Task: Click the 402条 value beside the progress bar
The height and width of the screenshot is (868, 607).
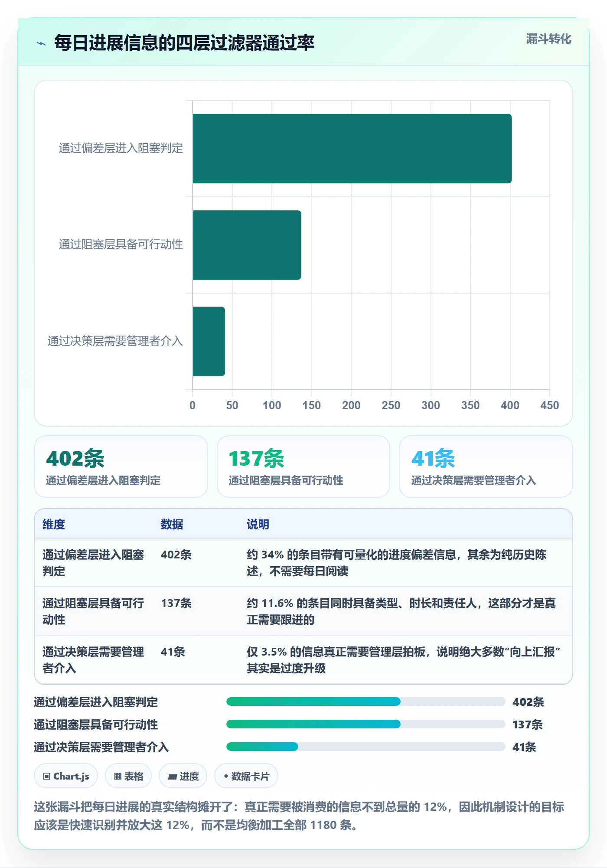Action: click(x=528, y=702)
